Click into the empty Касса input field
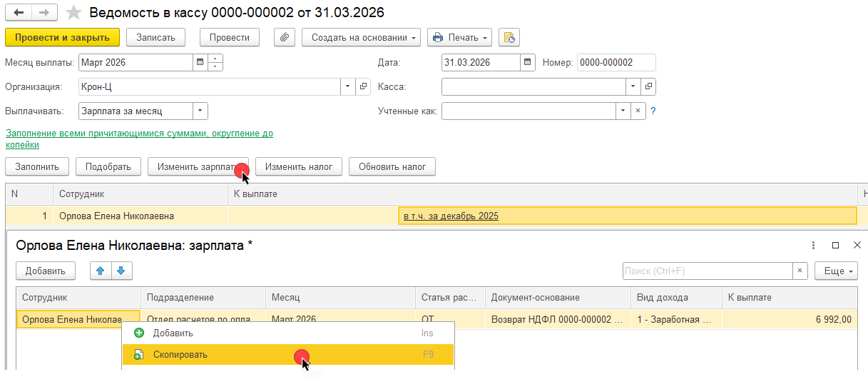Viewport: 868px width, 377px height. (534, 87)
